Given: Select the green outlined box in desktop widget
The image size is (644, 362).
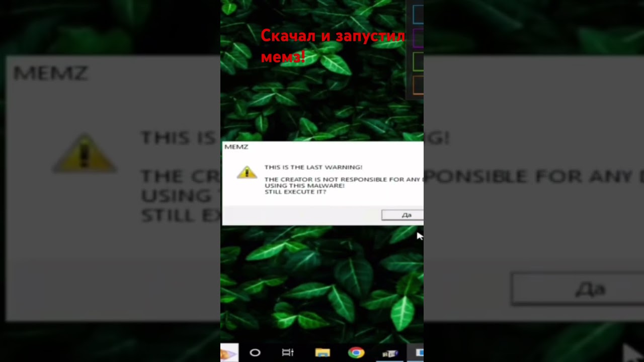Looking at the screenshot, I should click(x=418, y=61).
